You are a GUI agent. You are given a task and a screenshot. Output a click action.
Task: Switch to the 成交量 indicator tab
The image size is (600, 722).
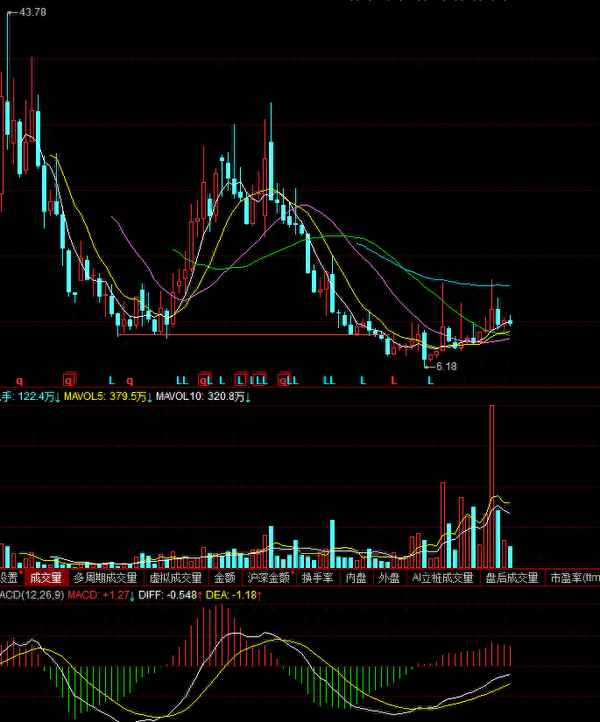coord(46,578)
